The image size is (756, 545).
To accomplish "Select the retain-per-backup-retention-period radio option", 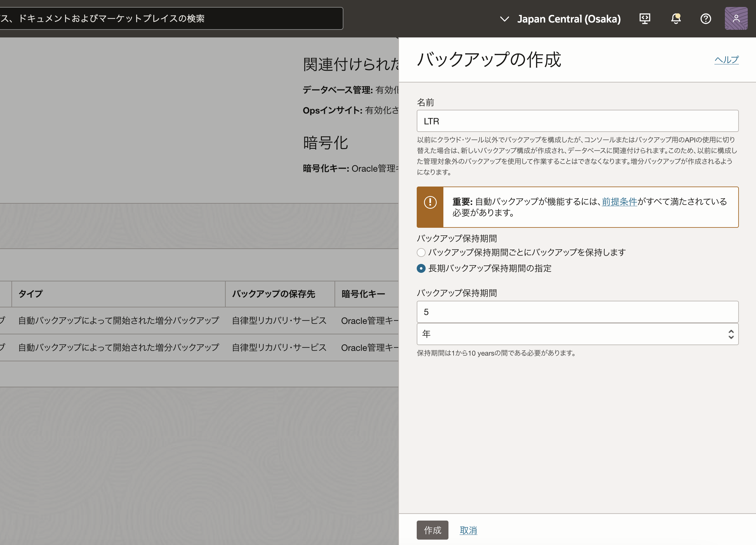I will (421, 253).
